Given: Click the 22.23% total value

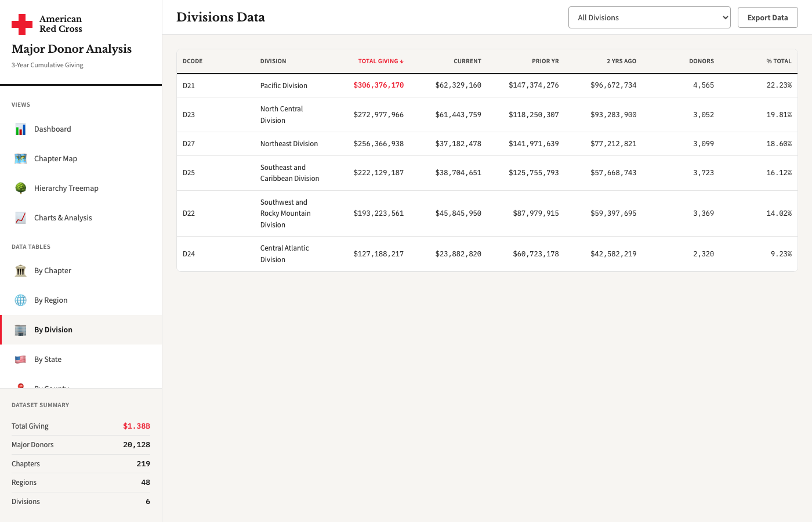Looking at the screenshot, I should click(x=779, y=85).
